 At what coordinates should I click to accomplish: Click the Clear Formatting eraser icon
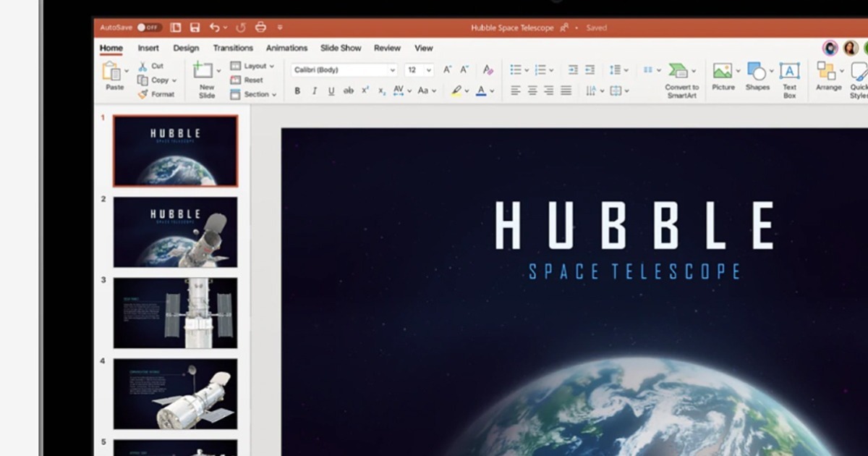pos(488,70)
